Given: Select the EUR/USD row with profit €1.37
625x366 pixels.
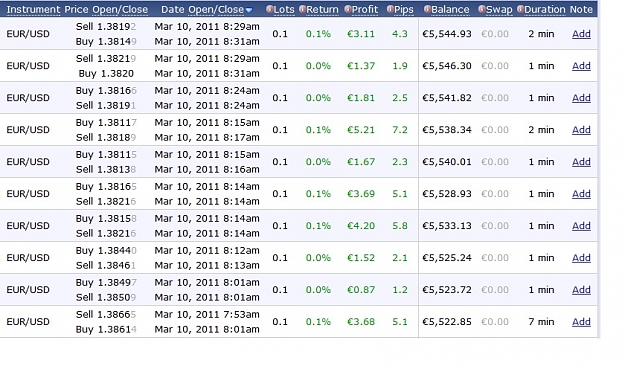Looking at the screenshot, I should click(x=299, y=66).
